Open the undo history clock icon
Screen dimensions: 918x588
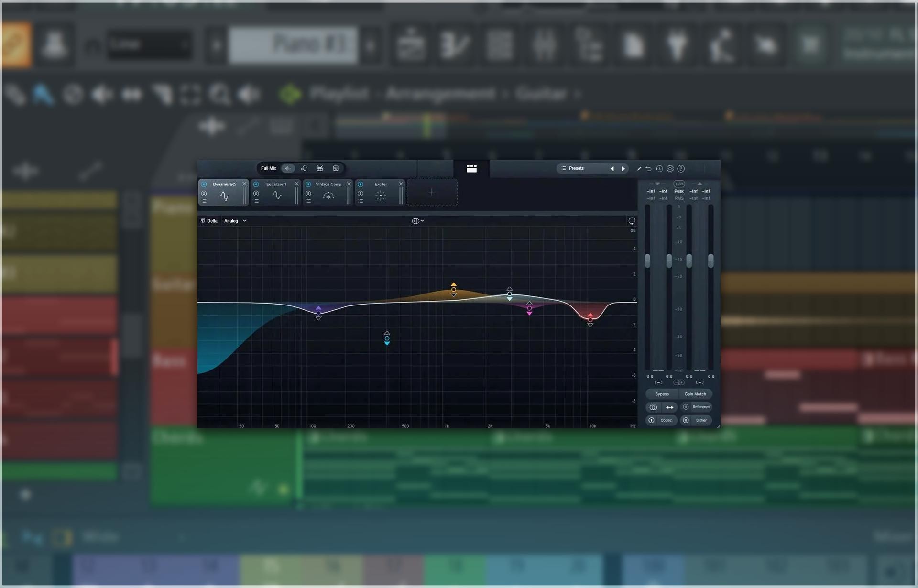[x=659, y=169]
